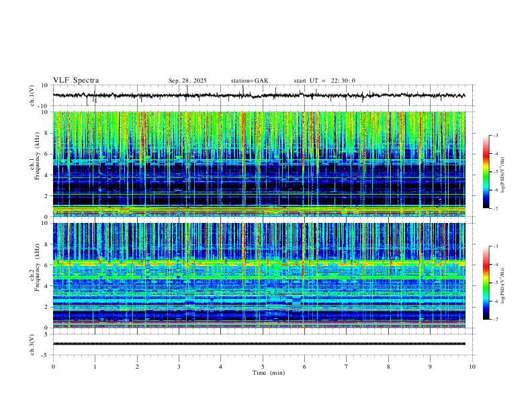Click the yellow-red 6 kHz band in ch.2
Viewport: 532px width, 411px height.
coord(259,263)
